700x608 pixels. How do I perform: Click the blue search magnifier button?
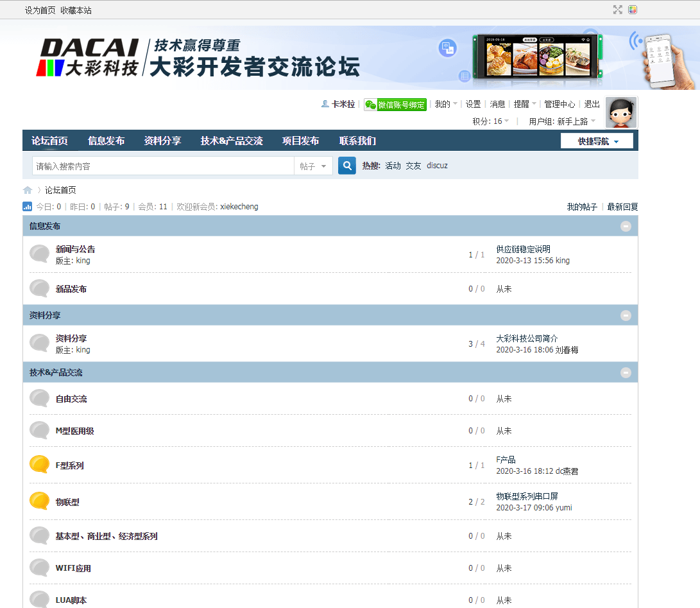(346, 166)
